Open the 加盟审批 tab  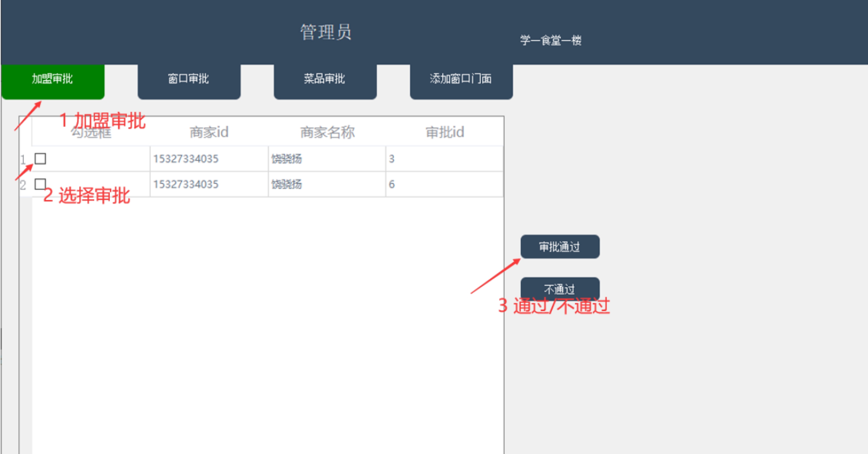pos(53,79)
